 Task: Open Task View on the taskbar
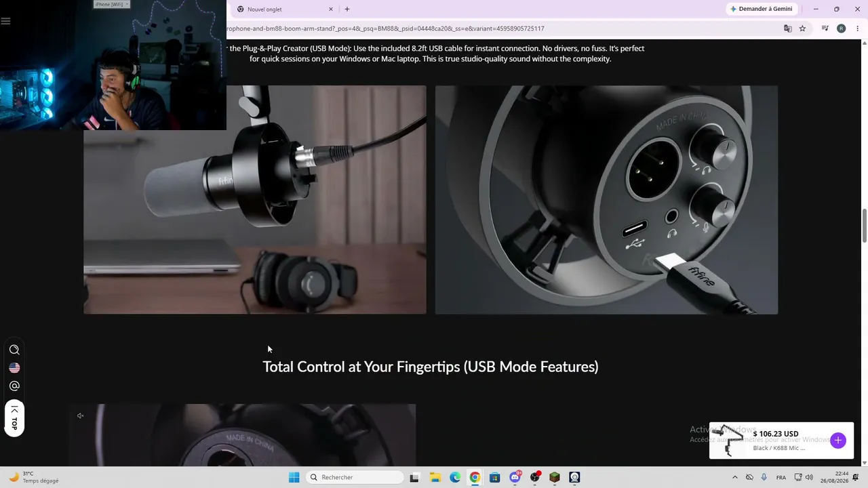(414, 477)
